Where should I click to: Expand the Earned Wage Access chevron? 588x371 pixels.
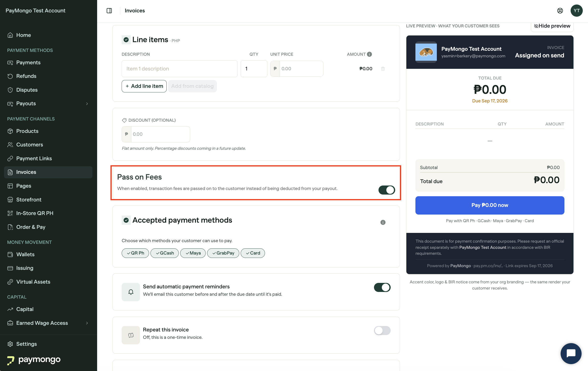pyautogui.click(x=87, y=323)
